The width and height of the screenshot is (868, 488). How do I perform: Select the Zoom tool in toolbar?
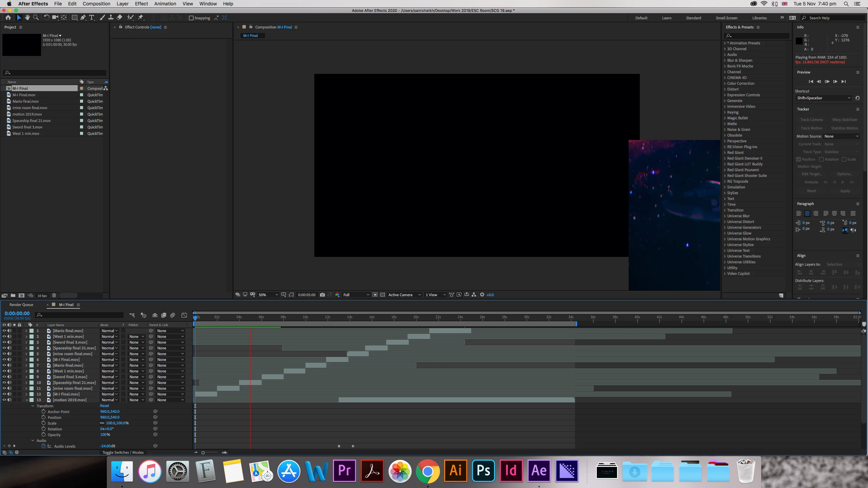coord(36,18)
